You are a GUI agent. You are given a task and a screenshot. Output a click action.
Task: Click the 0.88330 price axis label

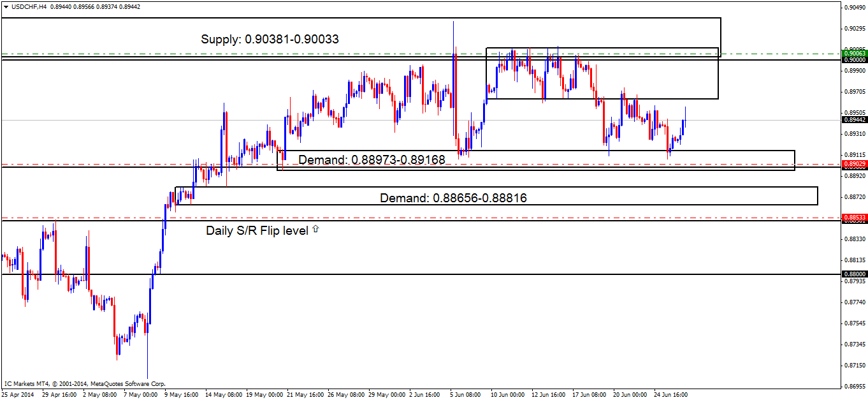pos(855,239)
